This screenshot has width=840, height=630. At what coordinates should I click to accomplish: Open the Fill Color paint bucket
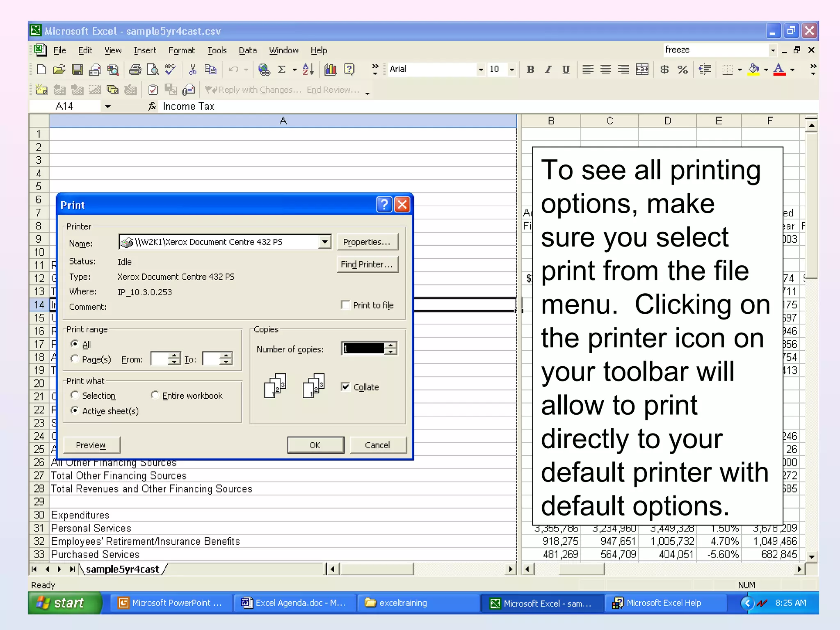click(754, 70)
